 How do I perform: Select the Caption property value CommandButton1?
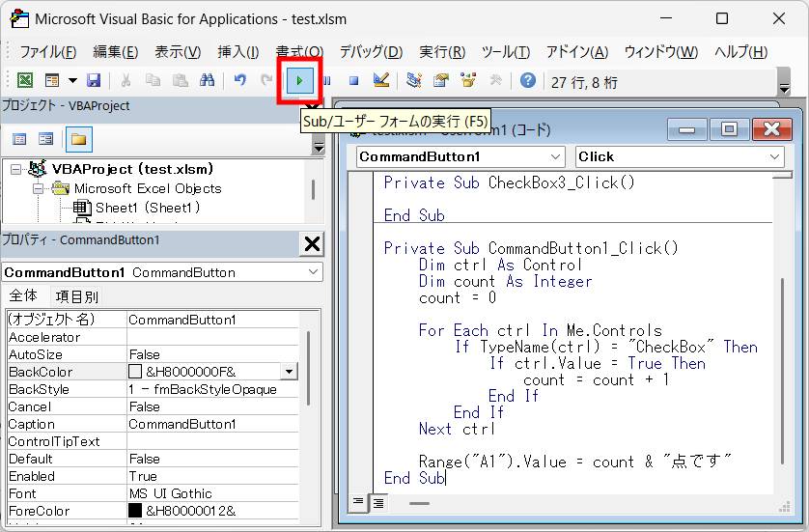[x=212, y=424]
